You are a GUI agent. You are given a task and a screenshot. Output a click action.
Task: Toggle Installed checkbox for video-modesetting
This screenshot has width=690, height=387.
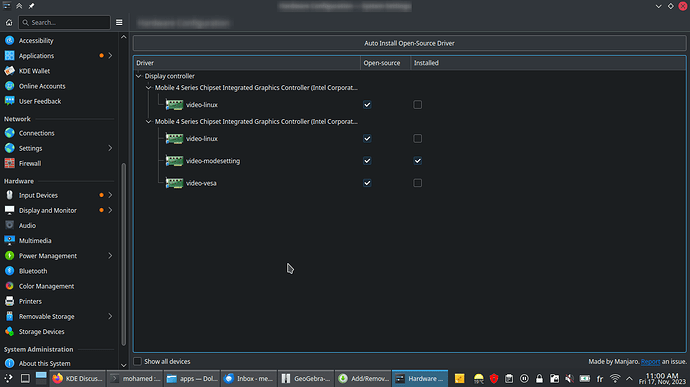[418, 161]
